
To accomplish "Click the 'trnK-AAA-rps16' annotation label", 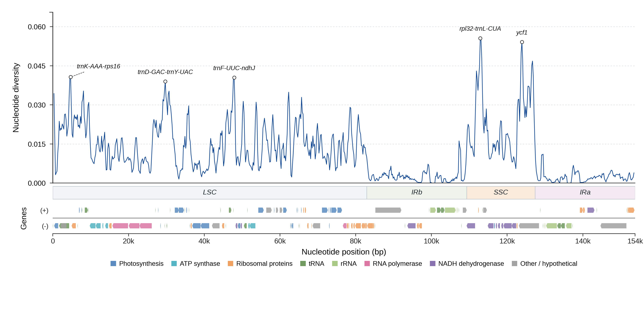I will click(x=98, y=66).
